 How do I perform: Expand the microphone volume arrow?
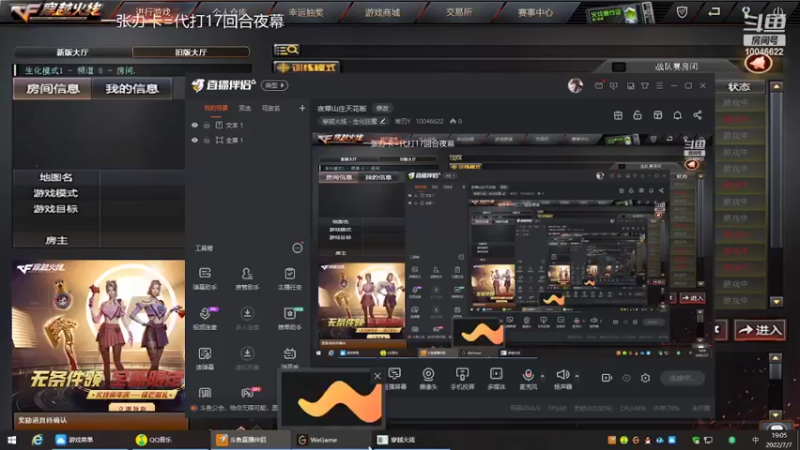coord(542,377)
